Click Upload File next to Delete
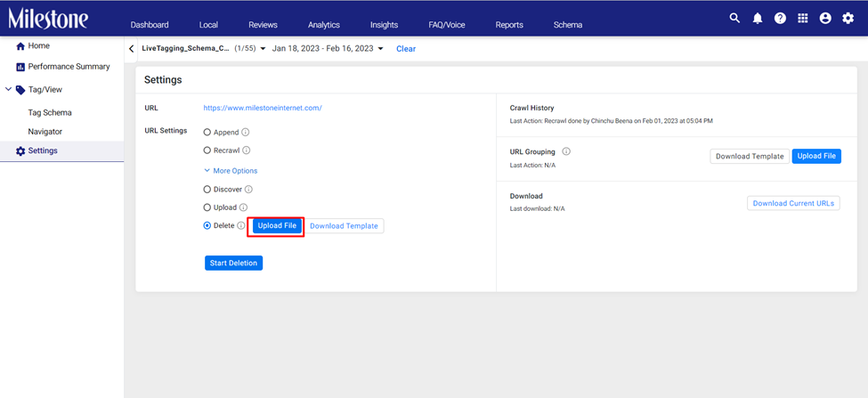 point(278,226)
